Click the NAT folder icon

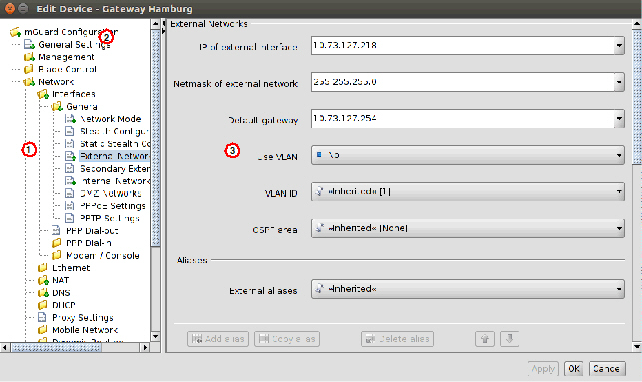(x=43, y=280)
